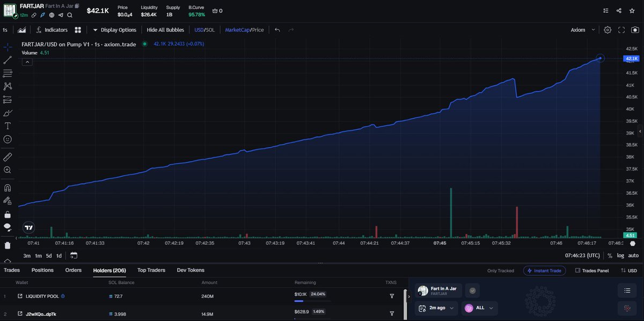Search token with magnifier icon in header

coord(70,15)
